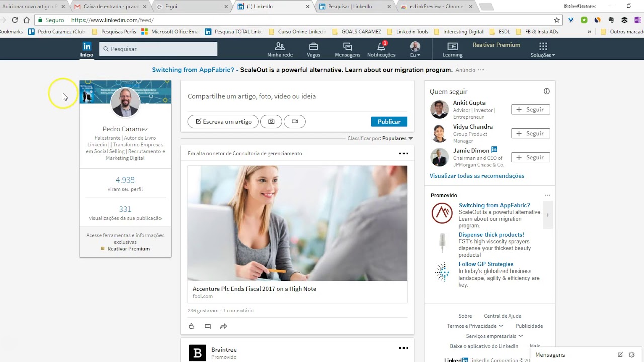Viewport: 644px width, 362px height.
Task: Click the camera photo upload icon
Action: (x=271, y=121)
